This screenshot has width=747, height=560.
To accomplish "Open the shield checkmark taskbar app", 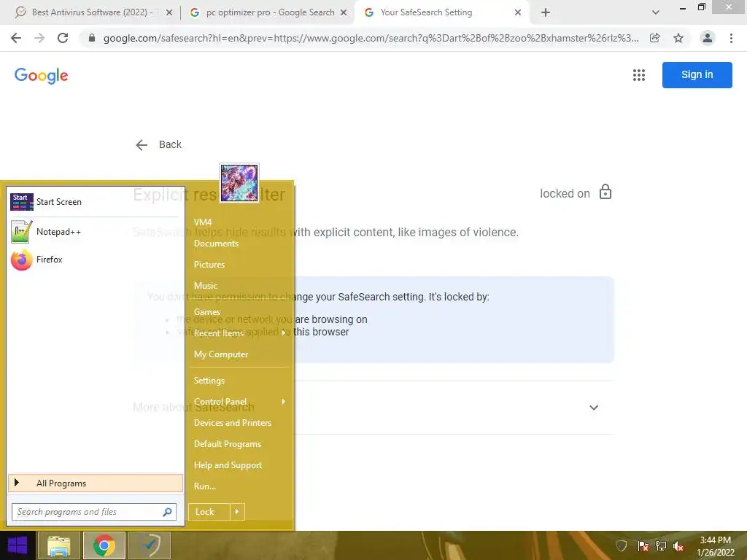I will [x=150, y=545].
